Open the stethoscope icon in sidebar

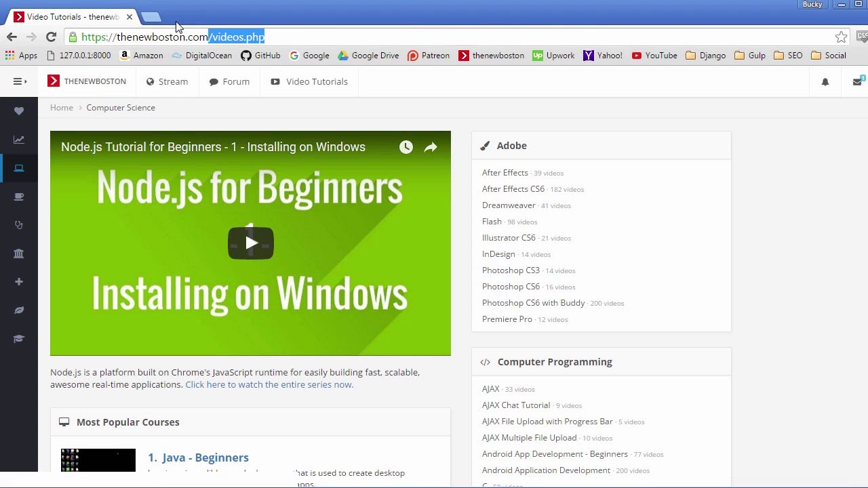click(19, 225)
